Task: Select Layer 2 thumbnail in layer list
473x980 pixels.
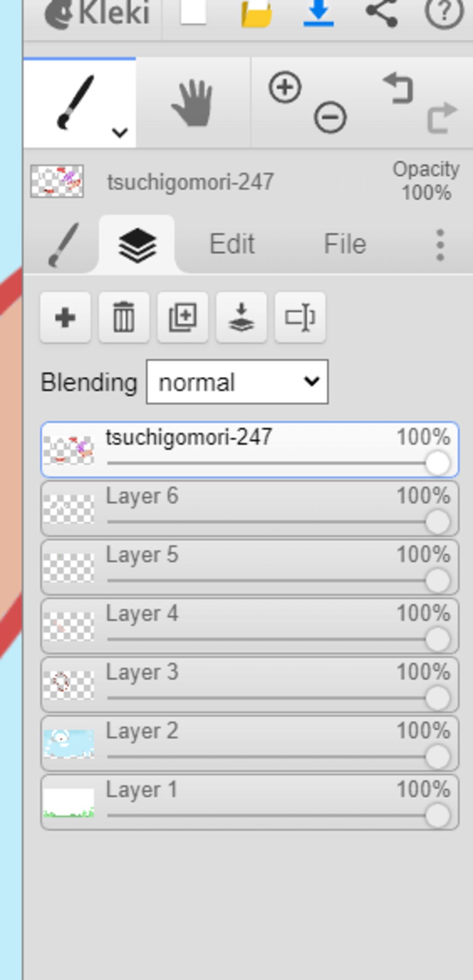Action: [69, 743]
